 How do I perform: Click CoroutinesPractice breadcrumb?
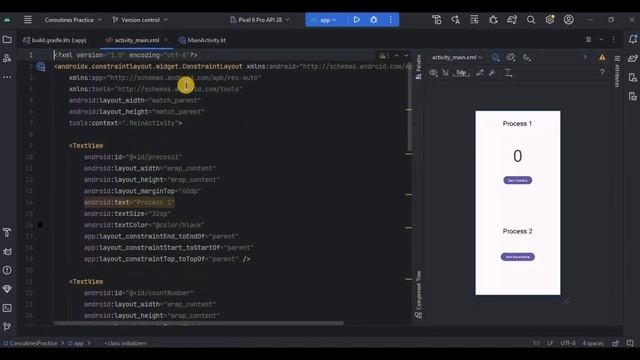coord(30,343)
